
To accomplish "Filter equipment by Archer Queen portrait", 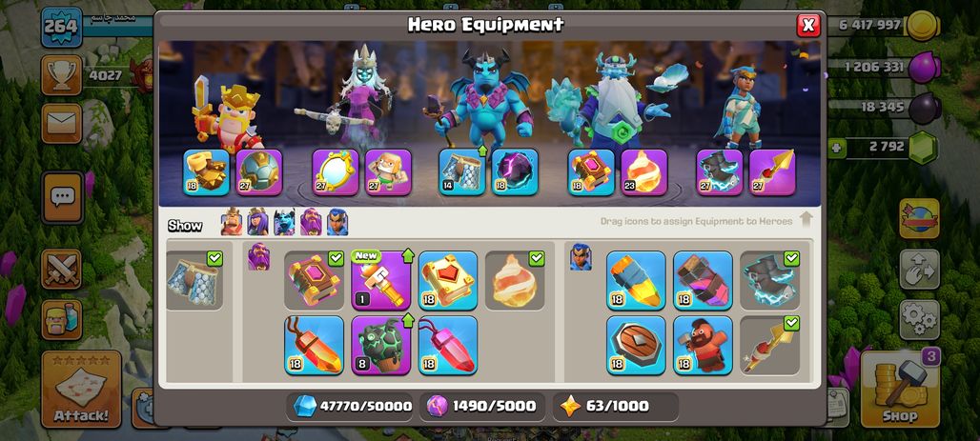I will coord(257,222).
